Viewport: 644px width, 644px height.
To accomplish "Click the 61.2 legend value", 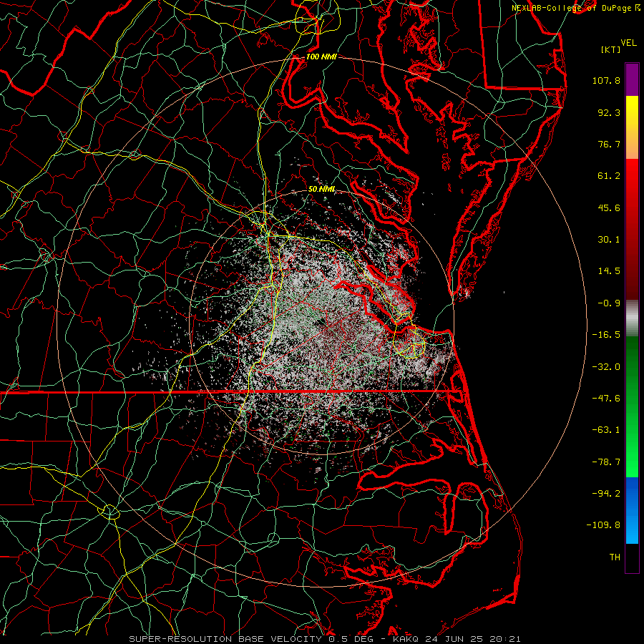I will pyautogui.click(x=609, y=176).
